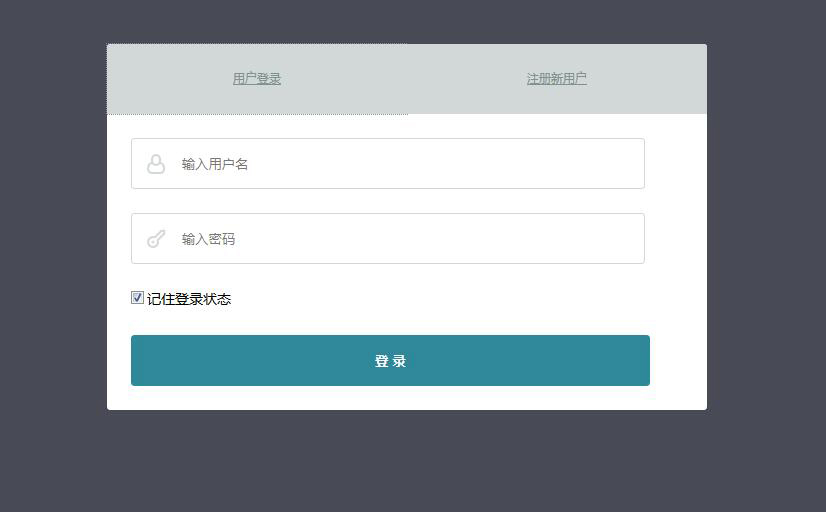Click the 记住登录状态 label text

189,299
